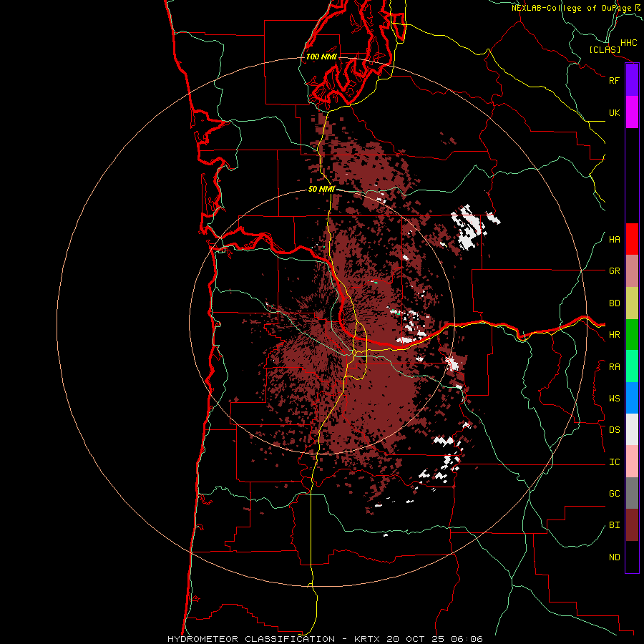Click the BI legend label
This screenshot has height=644, width=644.
click(614, 525)
